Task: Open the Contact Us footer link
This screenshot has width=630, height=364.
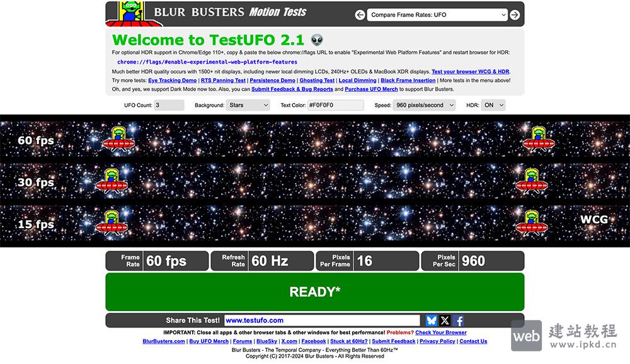Action: coord(473,341)
